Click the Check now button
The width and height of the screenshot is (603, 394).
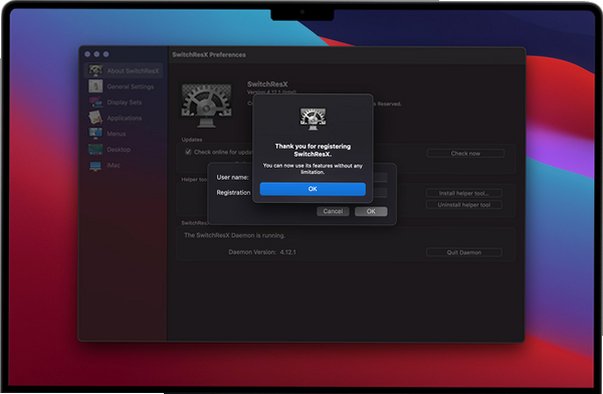pyautogui.click(x=465, y=153)
